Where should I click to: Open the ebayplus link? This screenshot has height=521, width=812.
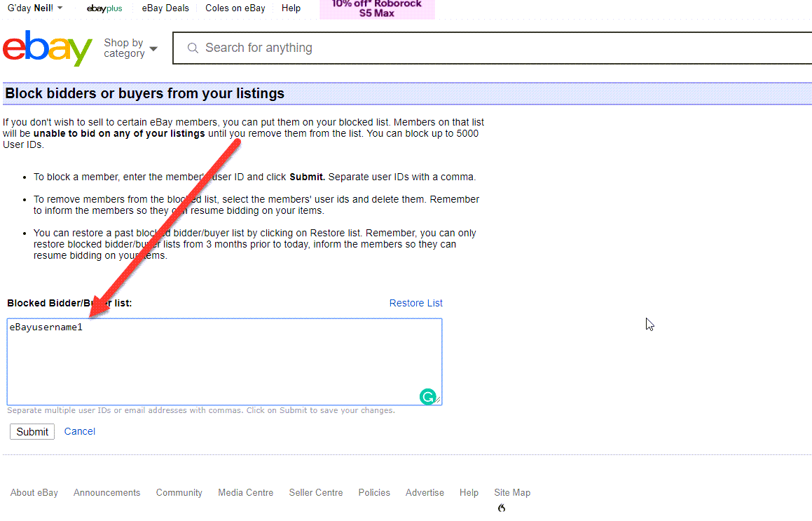tap(104, 8)
